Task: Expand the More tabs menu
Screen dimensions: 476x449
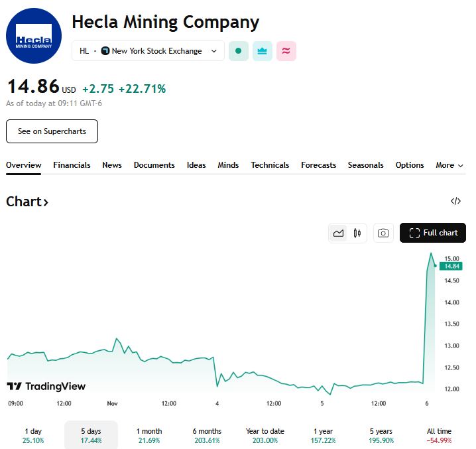Action: click(449, 165)
